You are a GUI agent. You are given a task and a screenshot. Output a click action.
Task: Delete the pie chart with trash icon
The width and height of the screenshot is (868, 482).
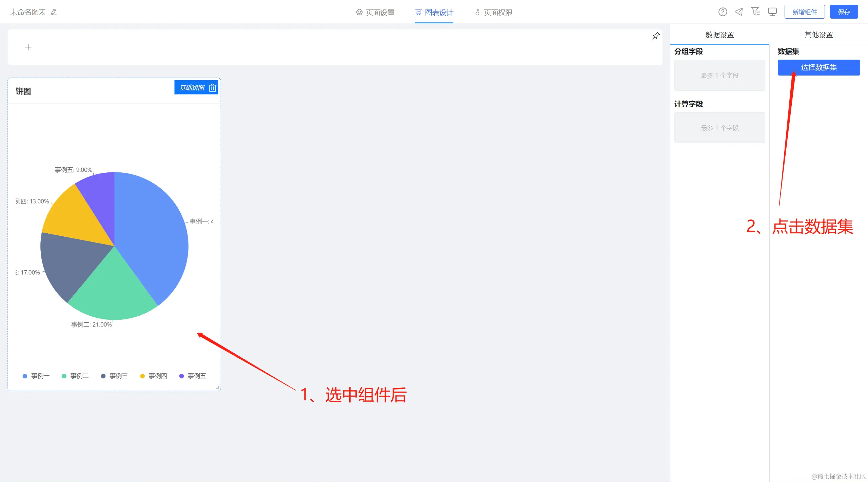213,88
